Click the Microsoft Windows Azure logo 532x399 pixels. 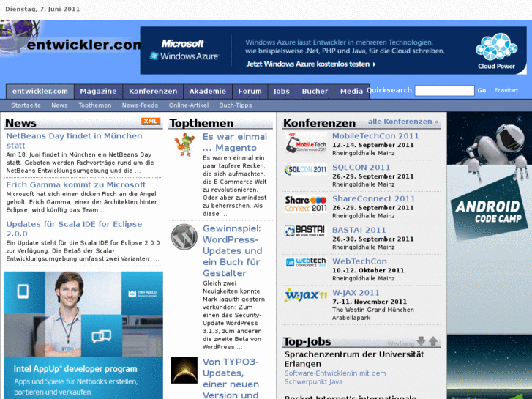point(184,50)
